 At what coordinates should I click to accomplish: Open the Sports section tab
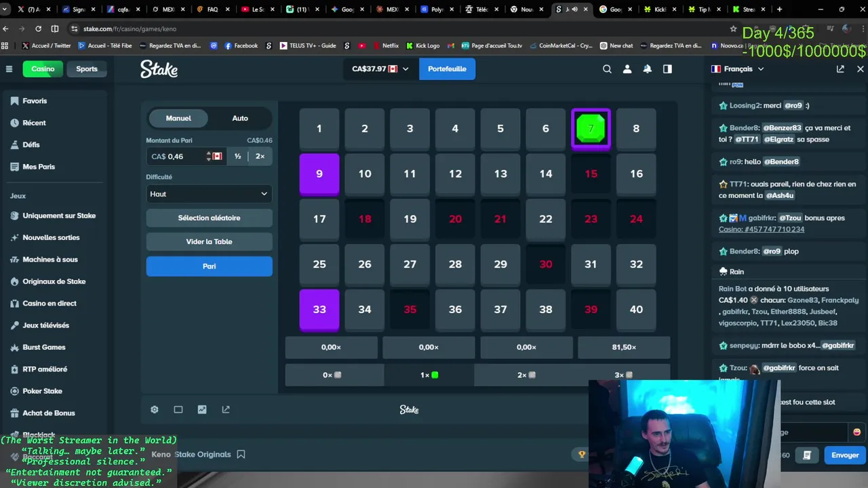tap(86, 69)
